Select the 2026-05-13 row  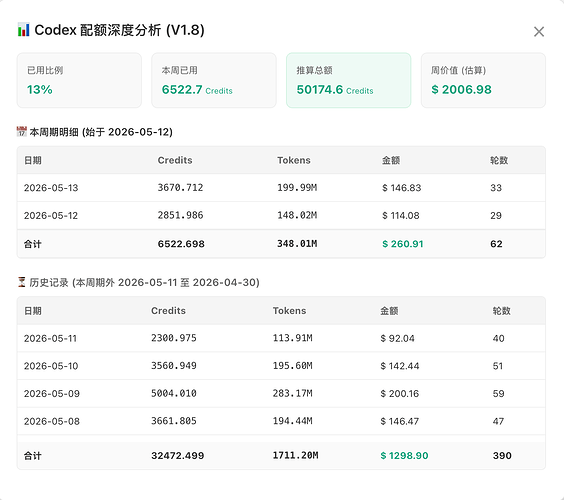click(281, 188)
